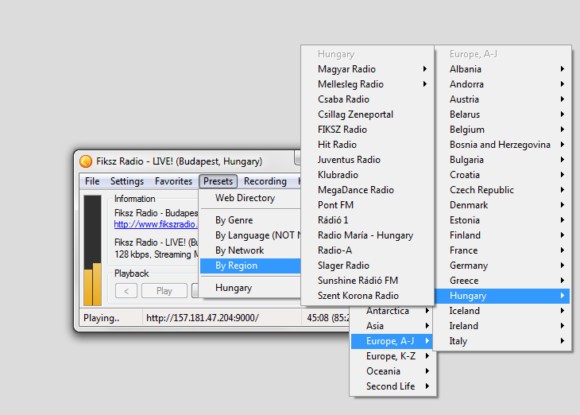Open Oceania region submenu
Viewport: 580px width, 415px height.
coord(394,371)
